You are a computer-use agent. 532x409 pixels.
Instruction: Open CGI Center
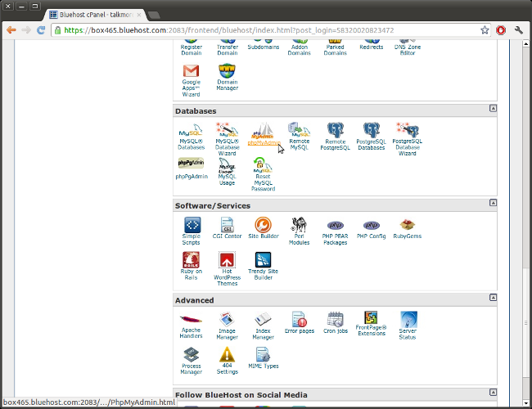[x=227, y=228]
